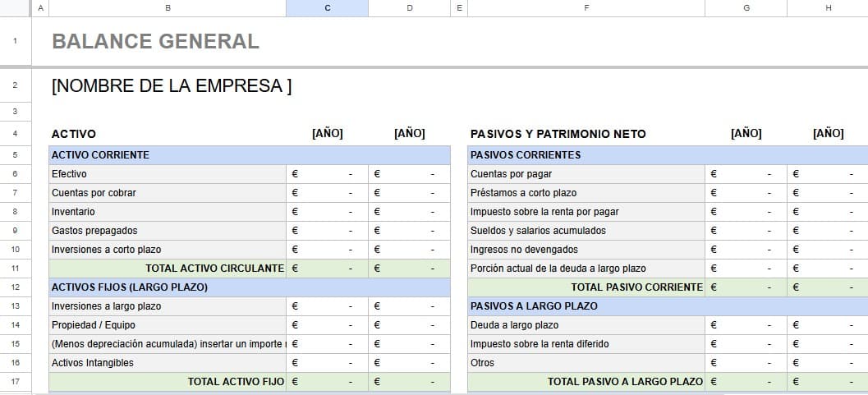Select row 2 header
This screenshot has height=395, width=868.
pos(16,85)
